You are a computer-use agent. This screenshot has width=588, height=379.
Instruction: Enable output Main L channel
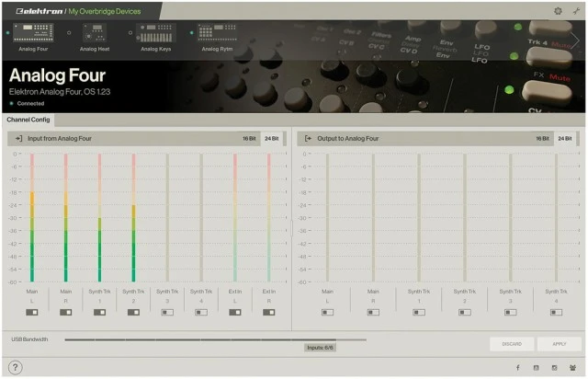327,312
